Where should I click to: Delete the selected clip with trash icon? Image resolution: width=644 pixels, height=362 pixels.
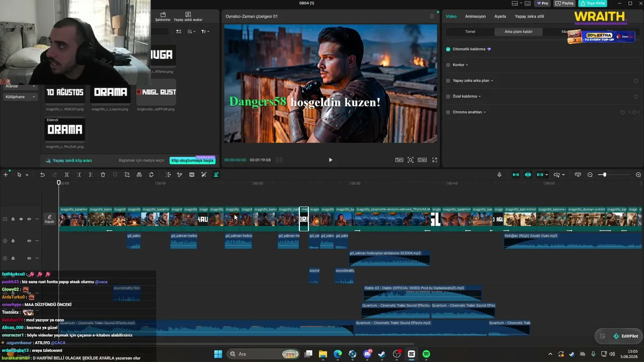click(x=103, y=174)
